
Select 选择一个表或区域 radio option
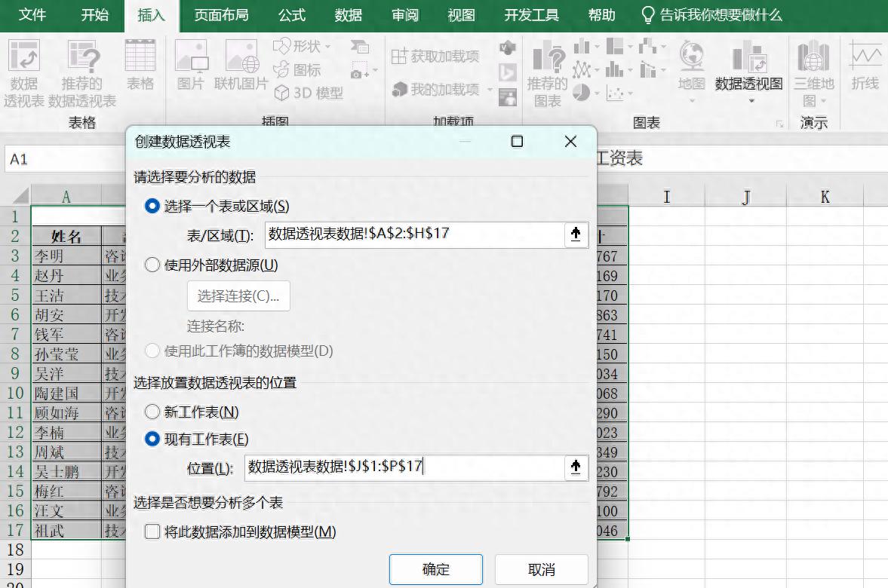pos(152,206)
